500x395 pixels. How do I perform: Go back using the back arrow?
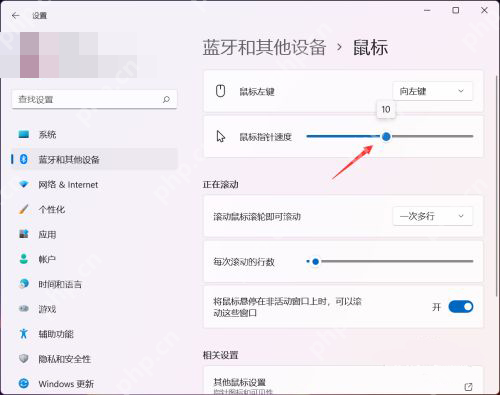(x=16, y=15)
